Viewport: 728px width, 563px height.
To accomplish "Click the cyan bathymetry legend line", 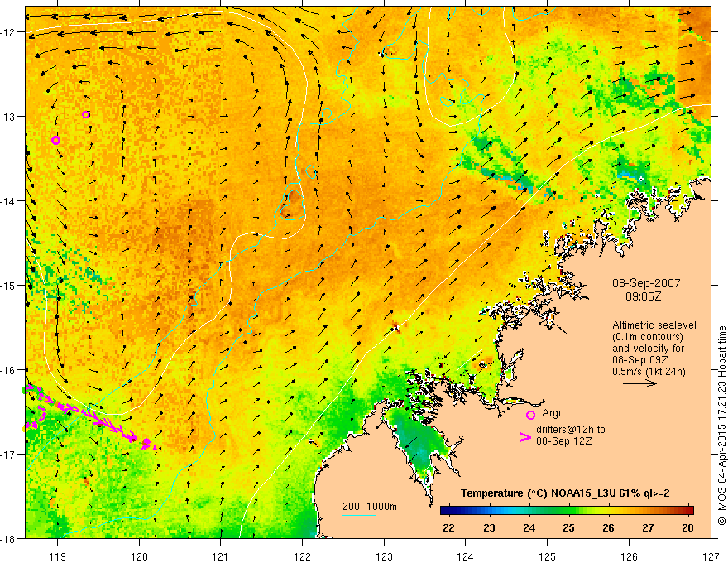I will (359, 515).
